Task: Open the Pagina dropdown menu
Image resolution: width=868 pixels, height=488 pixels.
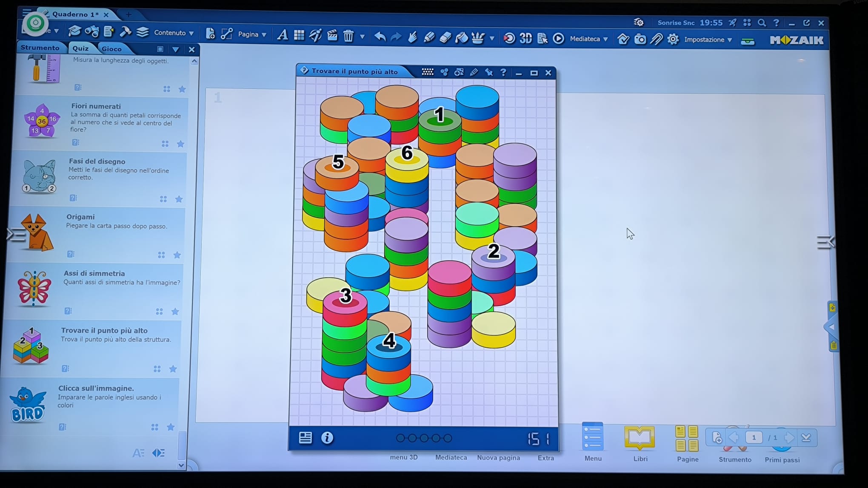Action: click(x=252, y=34)
